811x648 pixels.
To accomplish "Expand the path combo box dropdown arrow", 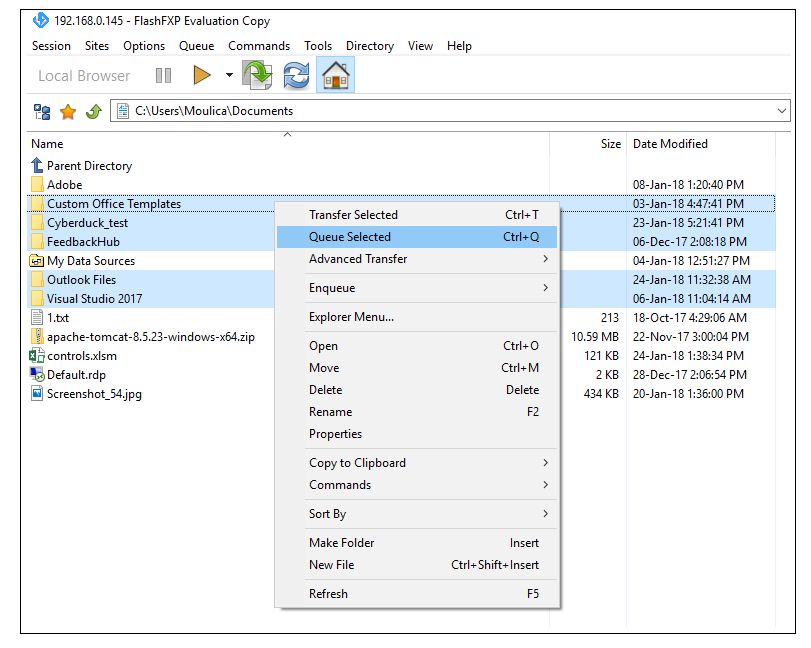I will point(782,111).
